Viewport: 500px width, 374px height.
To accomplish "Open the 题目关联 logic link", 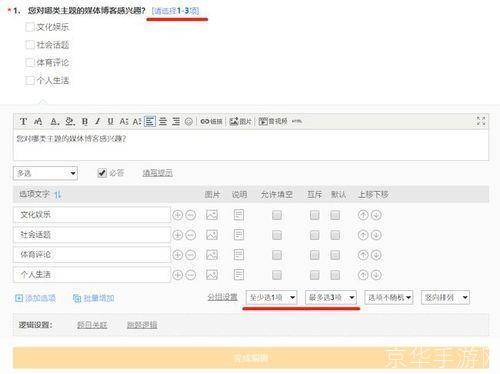I will [92, 325].
